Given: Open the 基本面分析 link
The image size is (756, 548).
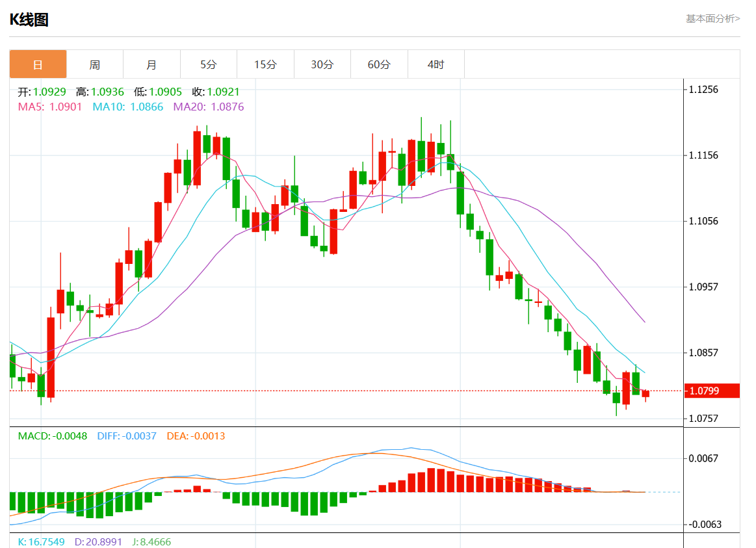Looking at the screenshot, I should point(712,19).
